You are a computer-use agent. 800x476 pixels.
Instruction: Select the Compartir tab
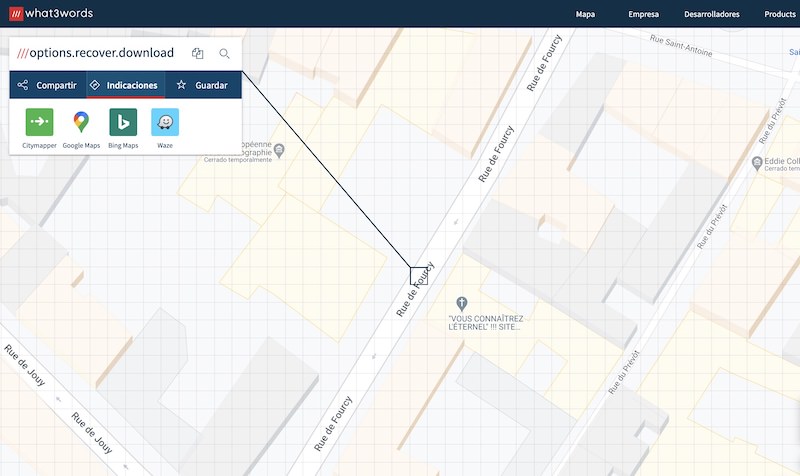(x=48, y=85)
